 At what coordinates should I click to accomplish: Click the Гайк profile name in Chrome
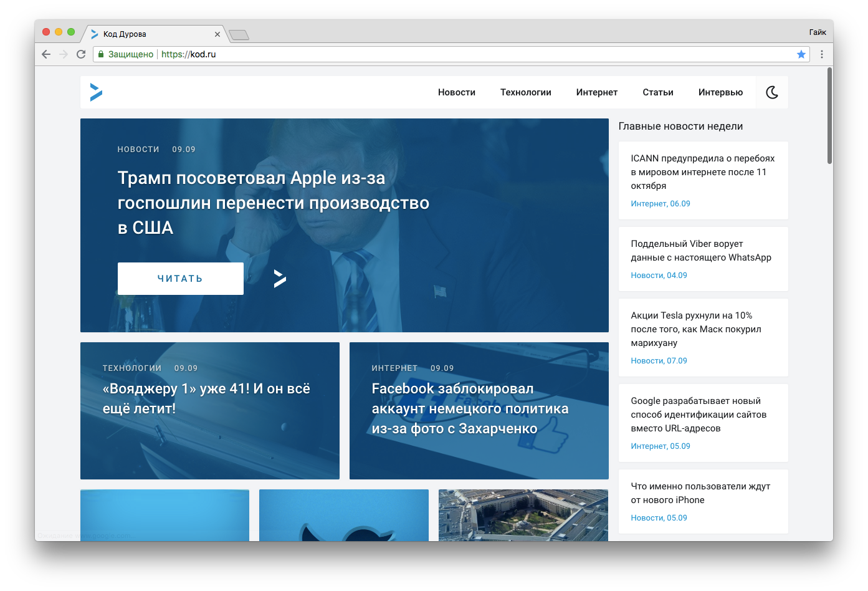(x=818, y=32)
